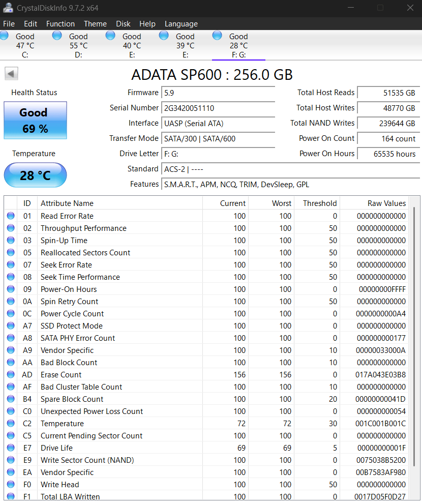Click Total Host Reads value 51535 GB
Image resolution: width=422 pixels, height=504 pixels.
pos(388,93)
